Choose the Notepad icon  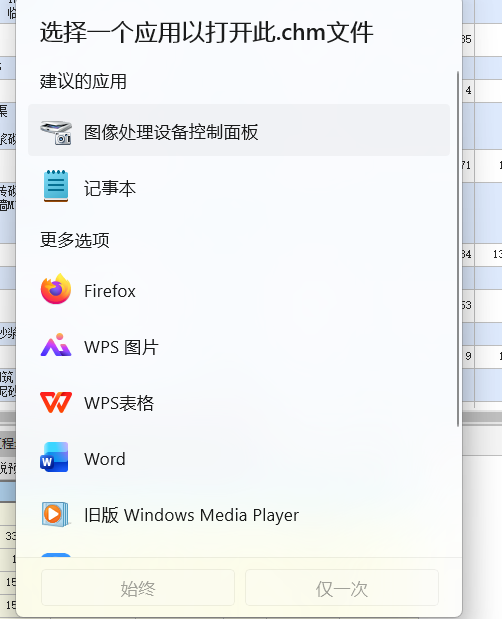(x=56, y=186)
